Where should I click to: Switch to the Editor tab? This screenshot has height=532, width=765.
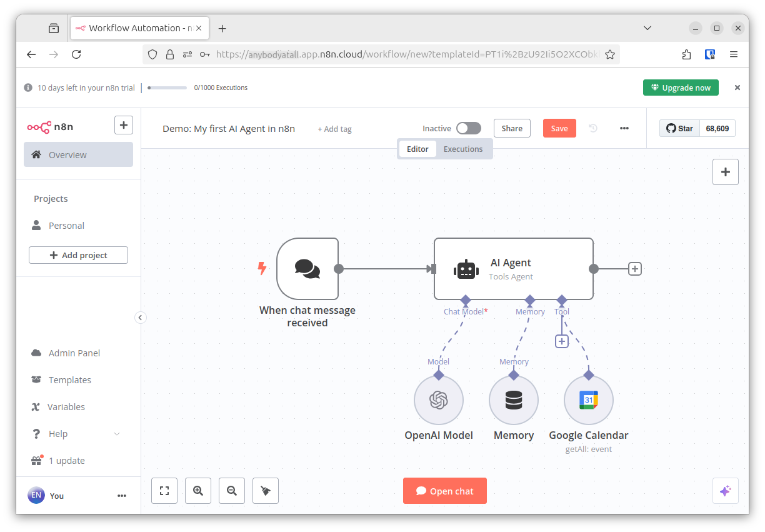417,149
